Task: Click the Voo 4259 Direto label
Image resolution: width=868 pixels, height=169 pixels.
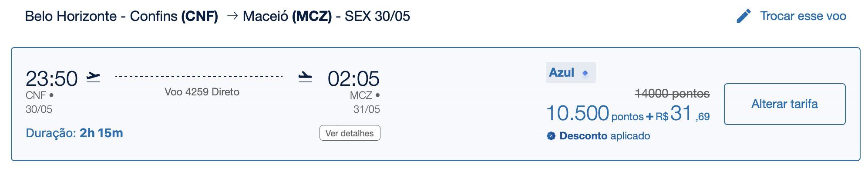Action: coord(202,92)
